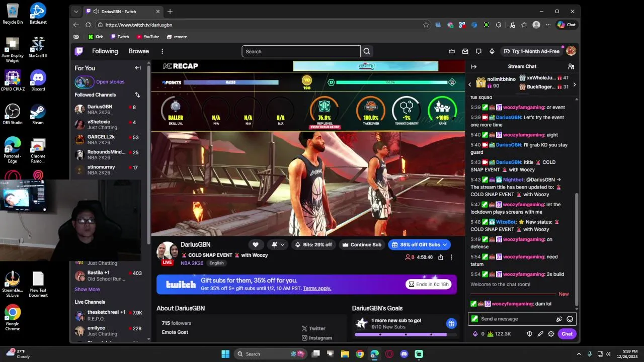Open the NBA 2K26 category link under stream title
Image resolution: width=644 pixels, height=362 pixels.
tap(192, 263)
